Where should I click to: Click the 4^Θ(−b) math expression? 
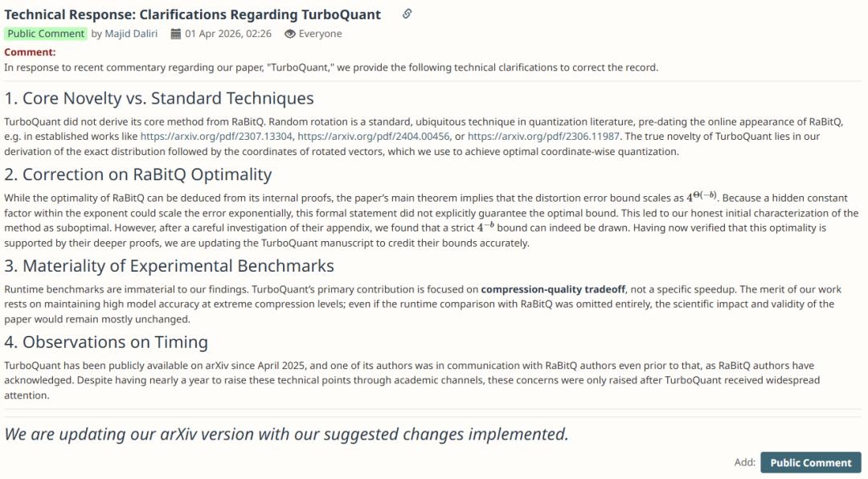coord(699,196)
